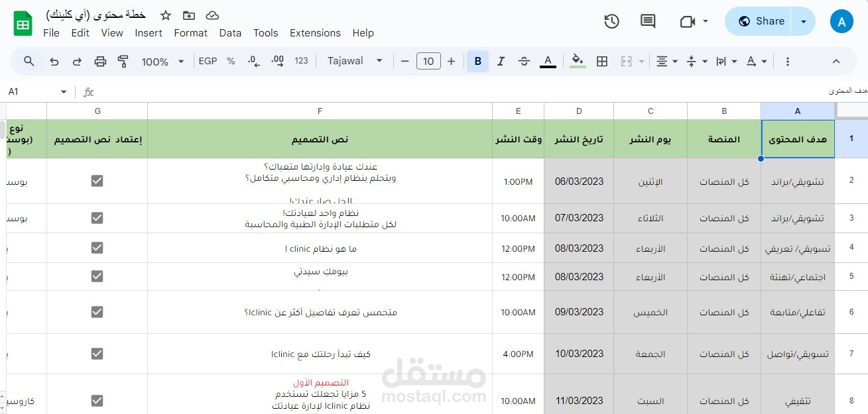Toggle checkbox for 10/03/2023 row
The image size is (868, 414).
[x=97, y=354]
